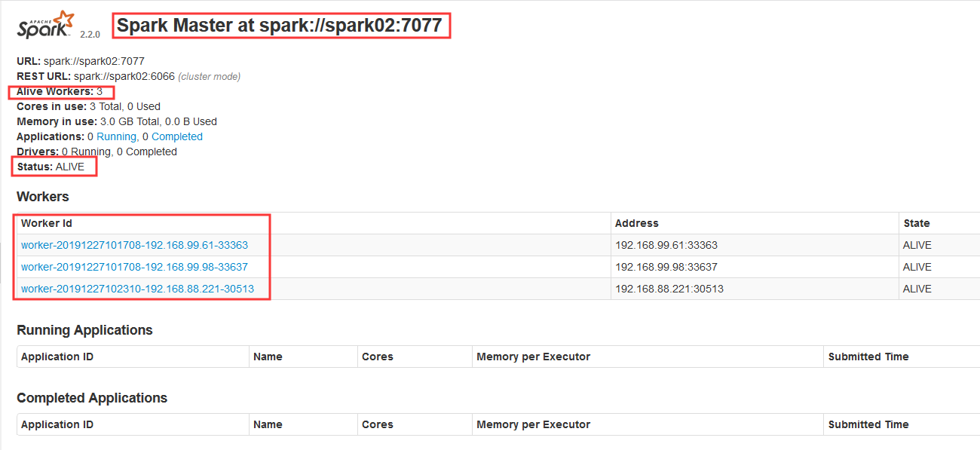Image resolution: width=980 pixels, height=450 pixels.
Task: Click the Application ID header under Running Applications
Action: coord(57,356)
